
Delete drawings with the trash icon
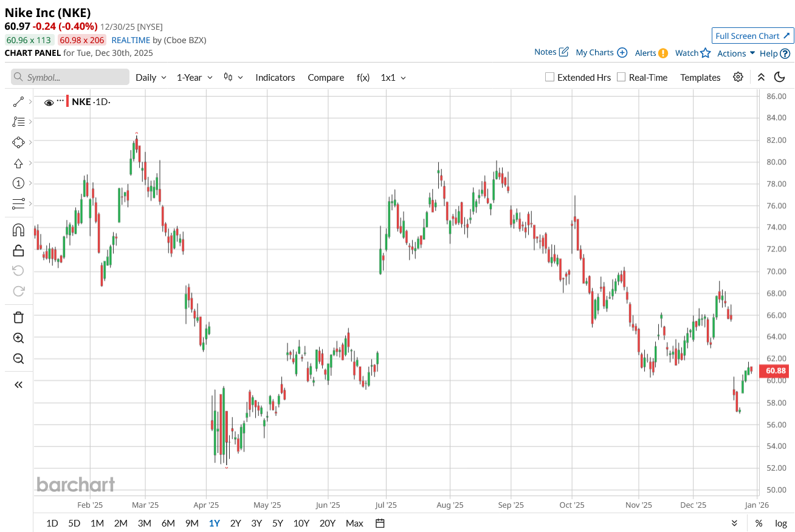click(18, 317)
